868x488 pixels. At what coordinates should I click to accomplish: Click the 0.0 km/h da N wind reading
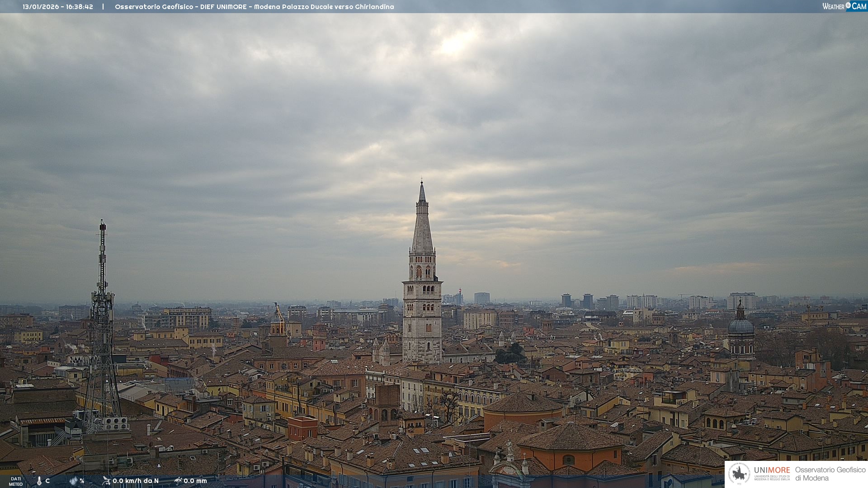point(136,481)
